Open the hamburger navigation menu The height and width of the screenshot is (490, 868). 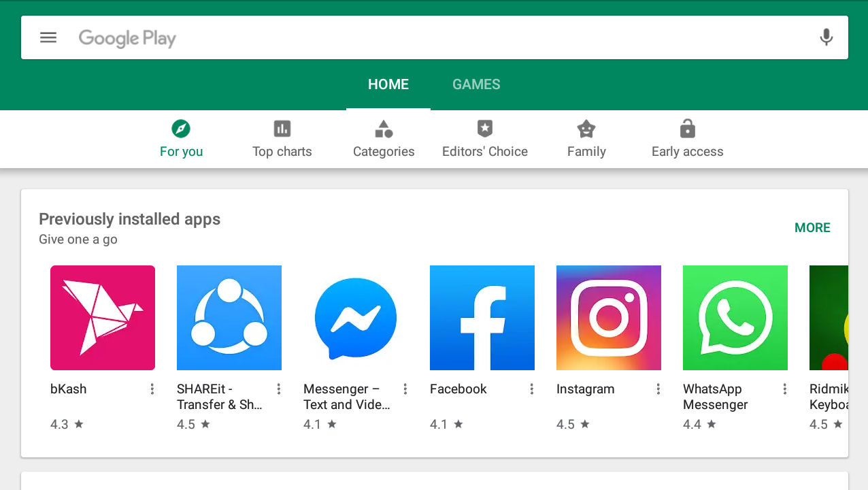point(48,37)
